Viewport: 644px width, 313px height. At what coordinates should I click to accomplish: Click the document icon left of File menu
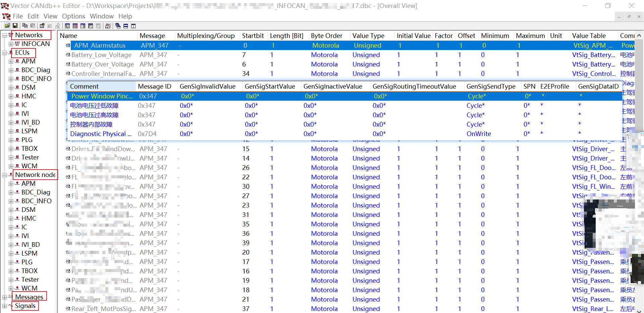[6, 16]
